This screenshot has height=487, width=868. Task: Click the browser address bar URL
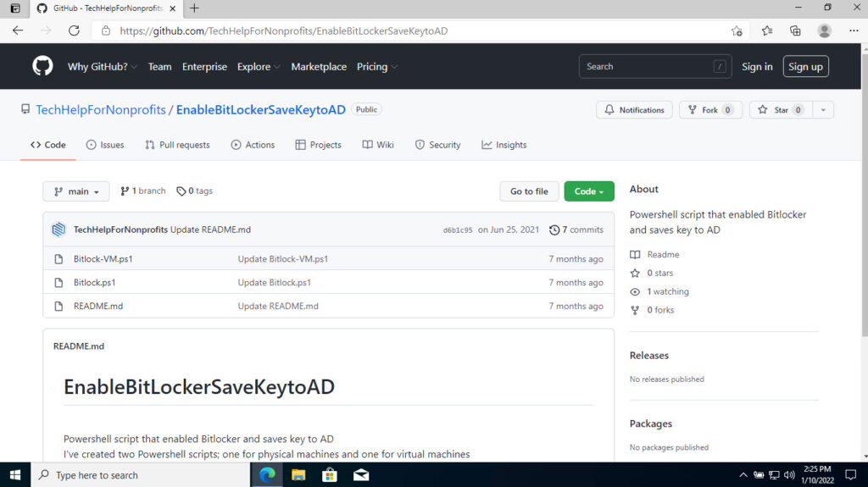click(x=283, y=31)
